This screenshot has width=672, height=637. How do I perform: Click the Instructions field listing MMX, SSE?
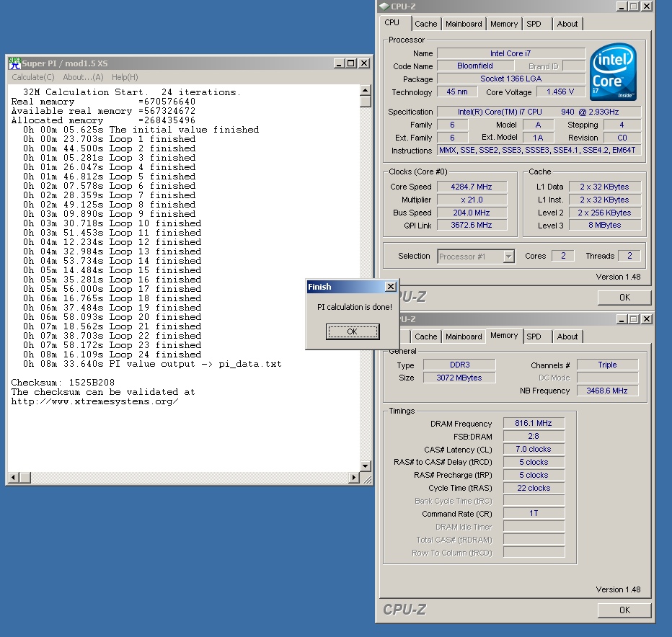click(539, 150)
